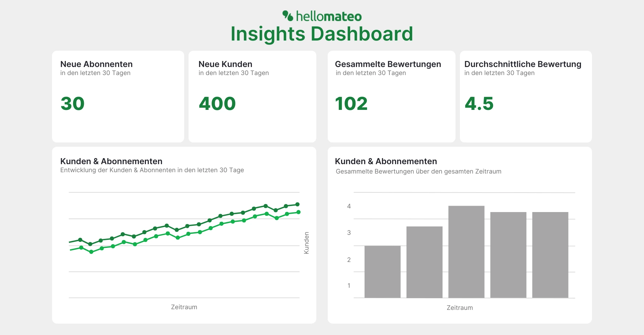Click the Kunden axis label on the line chart
The height and width of the screenshot is (335, 644).
[306, 243]
